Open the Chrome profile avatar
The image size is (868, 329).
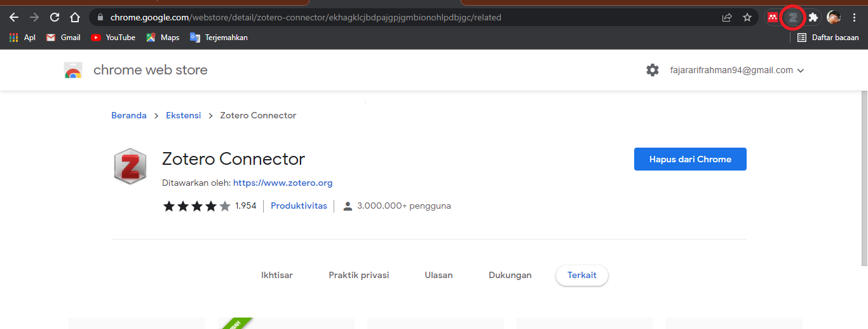834,17
